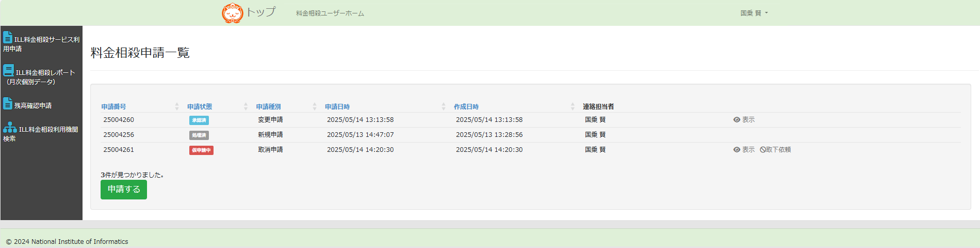
Task: Open 料金相殺ユーザーホーム in the header
Action: pos(330,13)
